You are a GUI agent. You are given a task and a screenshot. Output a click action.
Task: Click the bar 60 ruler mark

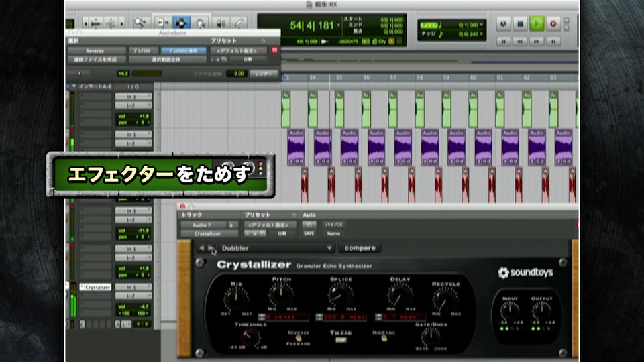(x=473, y=78)
